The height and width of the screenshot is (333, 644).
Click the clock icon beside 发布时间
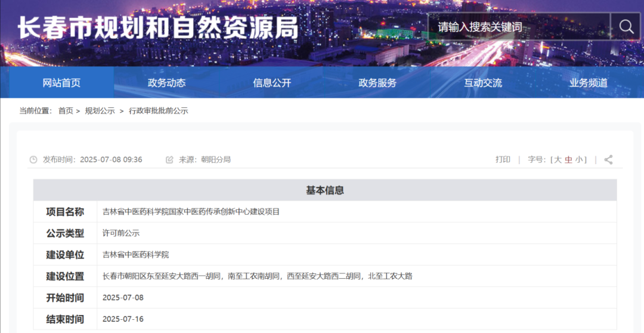coord(33,159)
